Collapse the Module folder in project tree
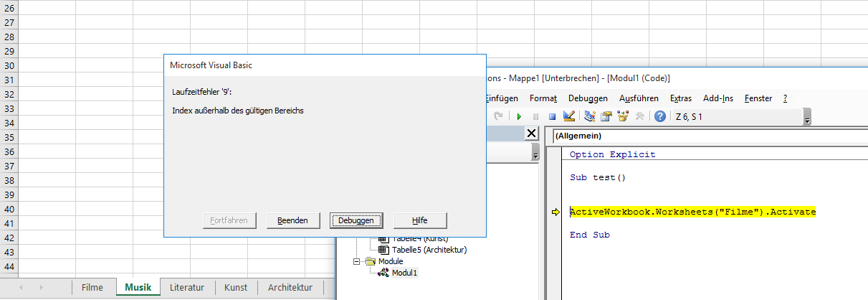Image resolution: width=868 pixels, height=300 pixels. (x=356, y=262)
